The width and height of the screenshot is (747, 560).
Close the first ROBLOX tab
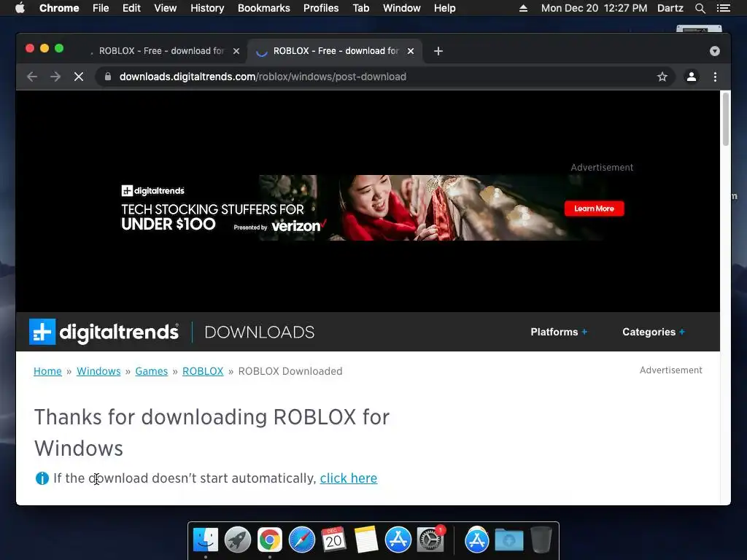click(x=236, y=51)
